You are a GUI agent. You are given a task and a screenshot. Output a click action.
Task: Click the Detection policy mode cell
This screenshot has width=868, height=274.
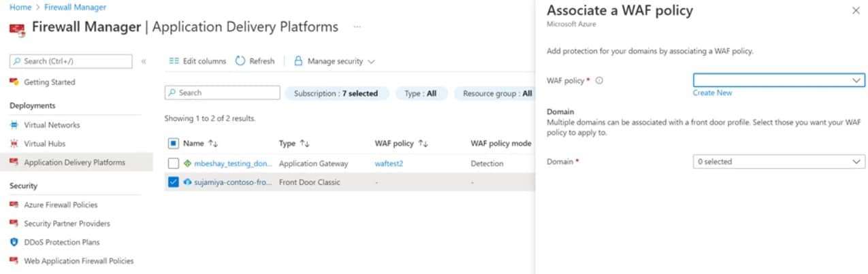[487, 164]
